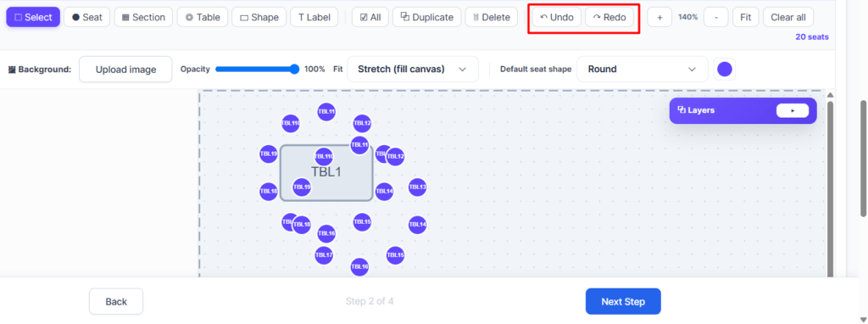Select the Table tool

202,17
